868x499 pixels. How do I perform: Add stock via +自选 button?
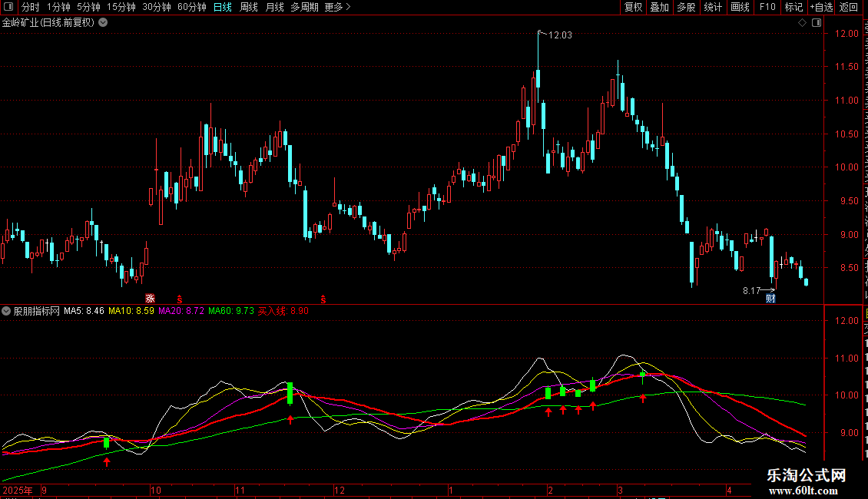tap(821, 7)
